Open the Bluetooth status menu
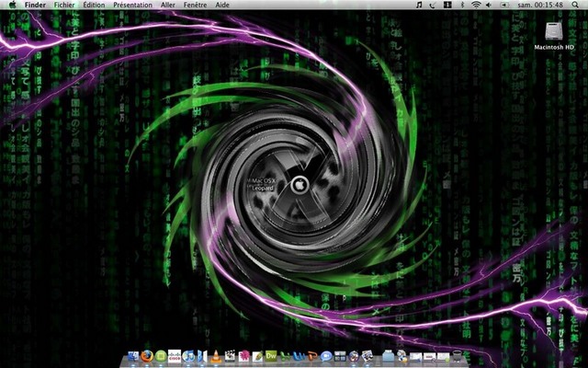588x368 pixels. [x=462, y=5]
